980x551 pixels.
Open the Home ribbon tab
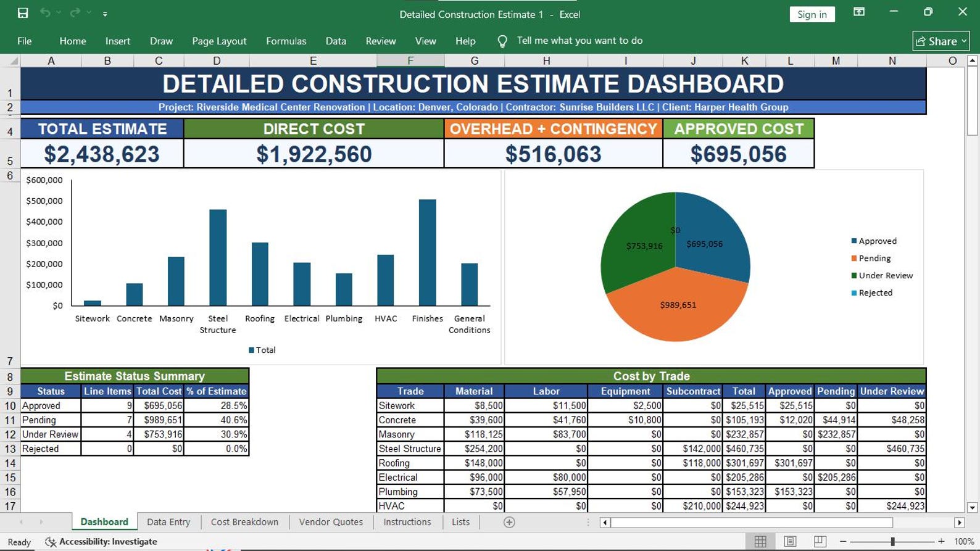point(73,41)
